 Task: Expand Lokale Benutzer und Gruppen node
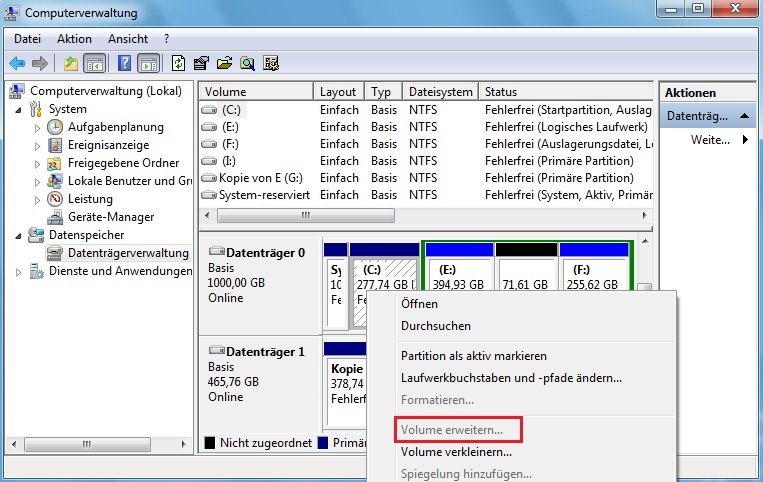[x=37, y=182]
